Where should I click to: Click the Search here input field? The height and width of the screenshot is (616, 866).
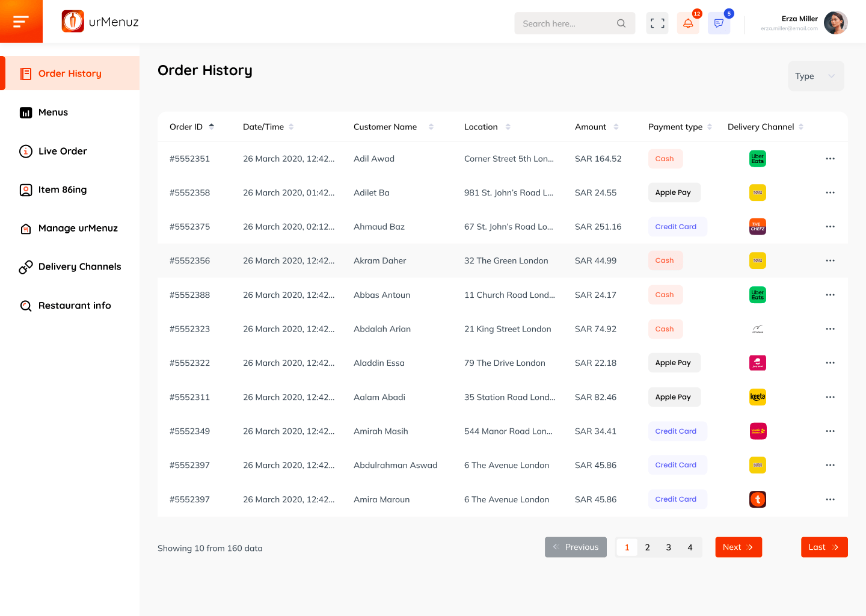coord(565,23)
